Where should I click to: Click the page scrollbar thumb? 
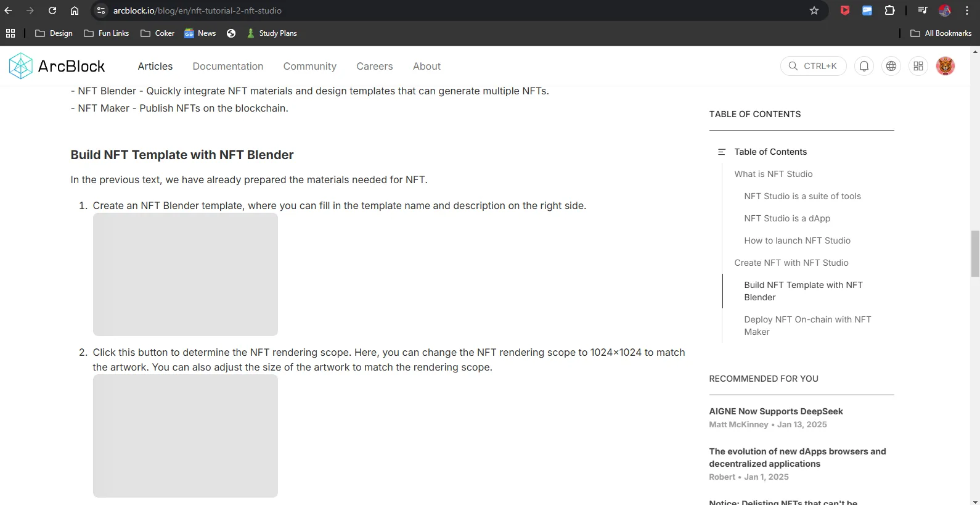click(975, 253)
